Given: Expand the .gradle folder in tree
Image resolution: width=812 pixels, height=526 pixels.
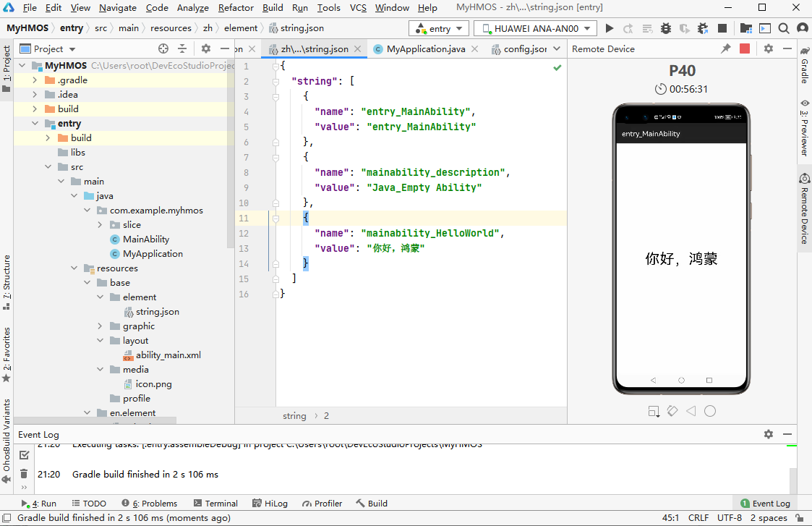Looking at the screenshot, I should pos(35,80).
